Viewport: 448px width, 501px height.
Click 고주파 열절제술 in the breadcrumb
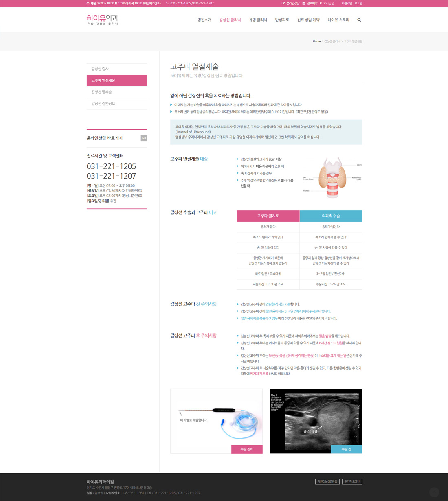[353, 41]
